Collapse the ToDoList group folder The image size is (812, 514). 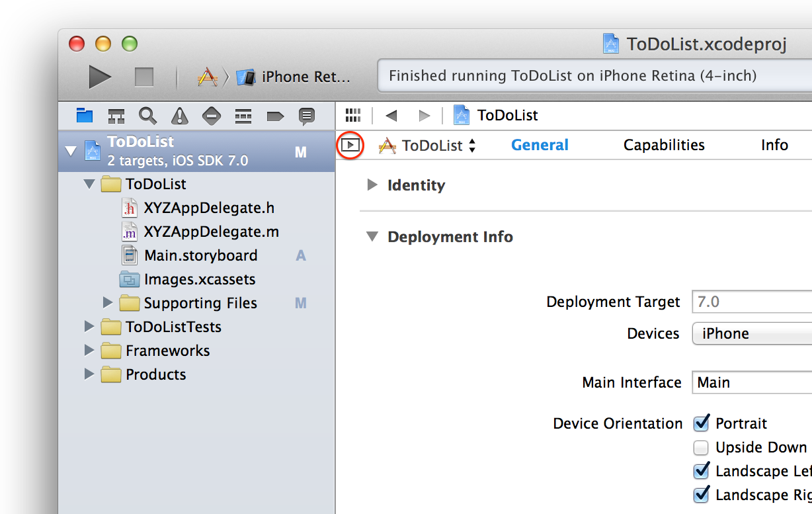(x=90, y=184)
